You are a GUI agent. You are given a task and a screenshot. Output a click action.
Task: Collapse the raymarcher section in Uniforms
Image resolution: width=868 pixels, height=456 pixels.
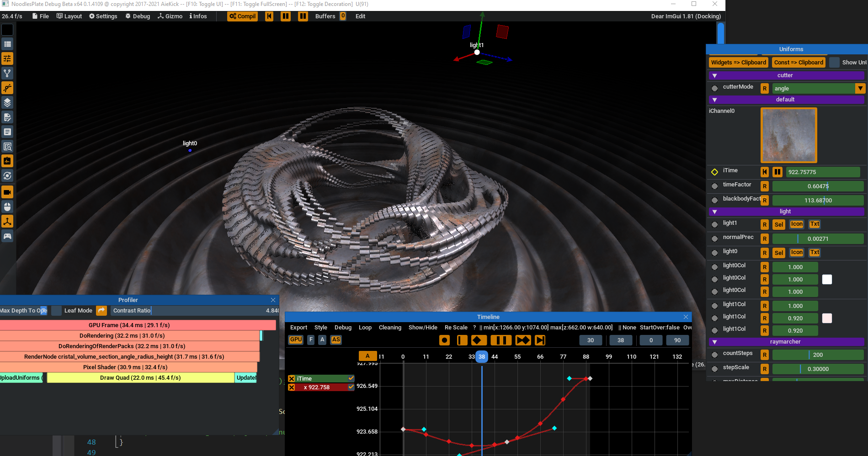[x=715, y=342]
